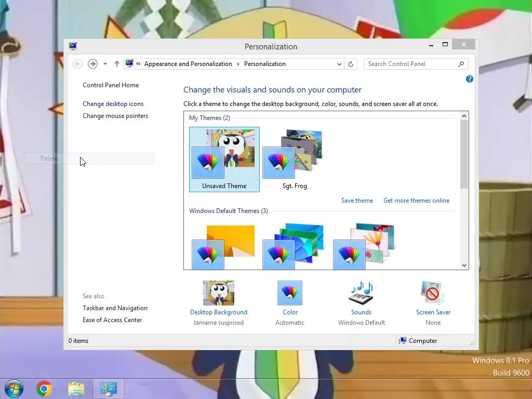Viewport: 532px width, 399px height.
Task: Open Ease of Access Center
Action: point(112,320)
